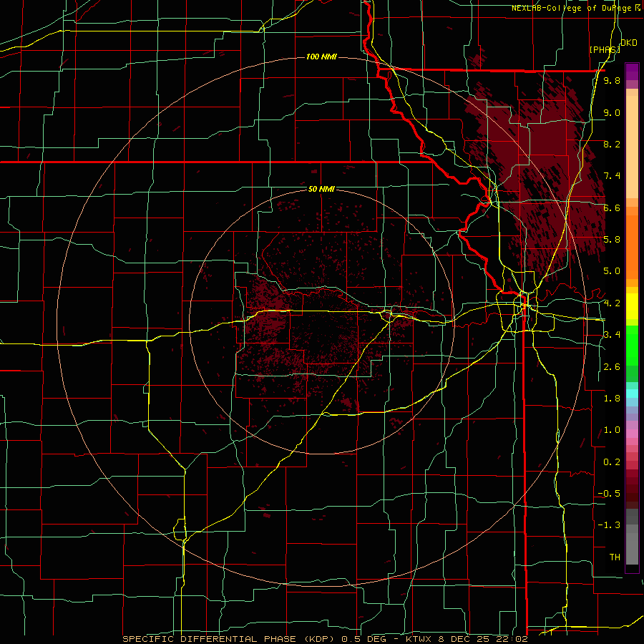This screenshot has height=644, width=644.
Task: Select the 2.6 value on the color scale
Action: coord(612,367)
